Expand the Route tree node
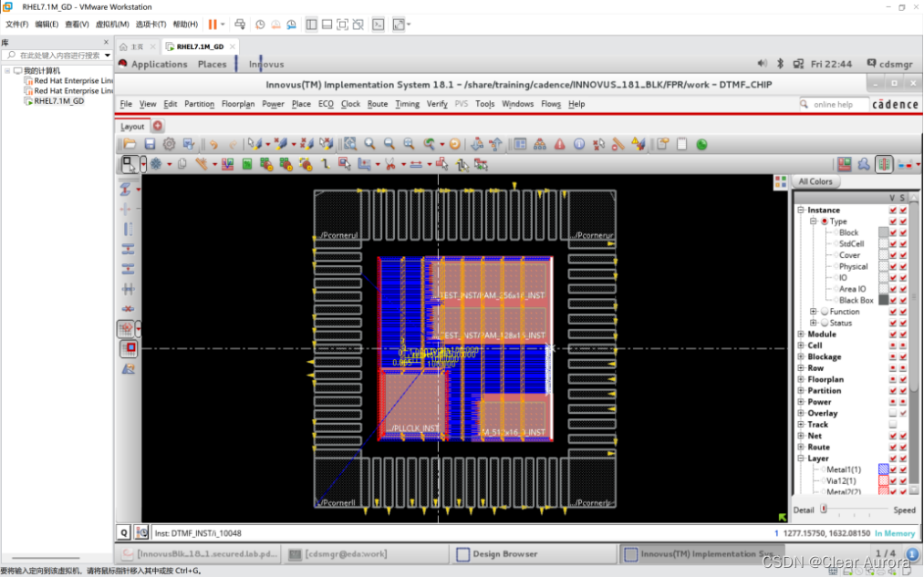Viewport: 924px width, 577px height. tap(802, 447)
